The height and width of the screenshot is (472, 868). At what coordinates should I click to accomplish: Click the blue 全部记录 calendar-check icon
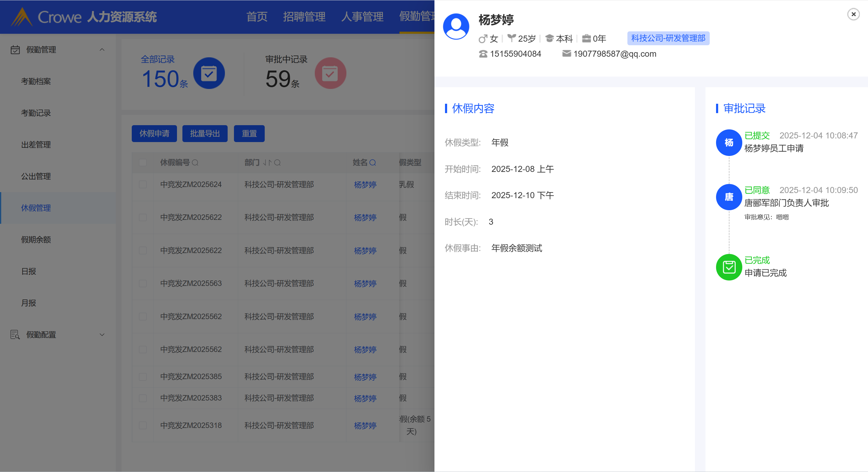(x=209, y=73)
